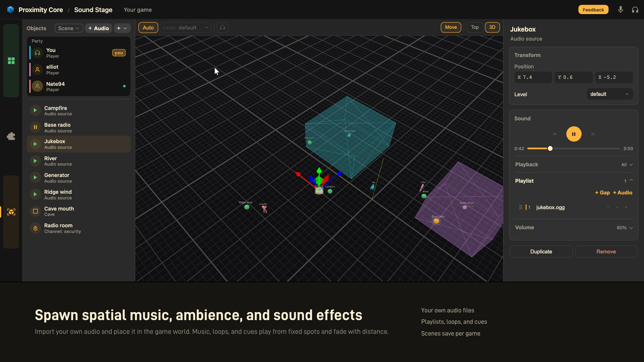Switch viewport to Top view

tap(475, 27)
